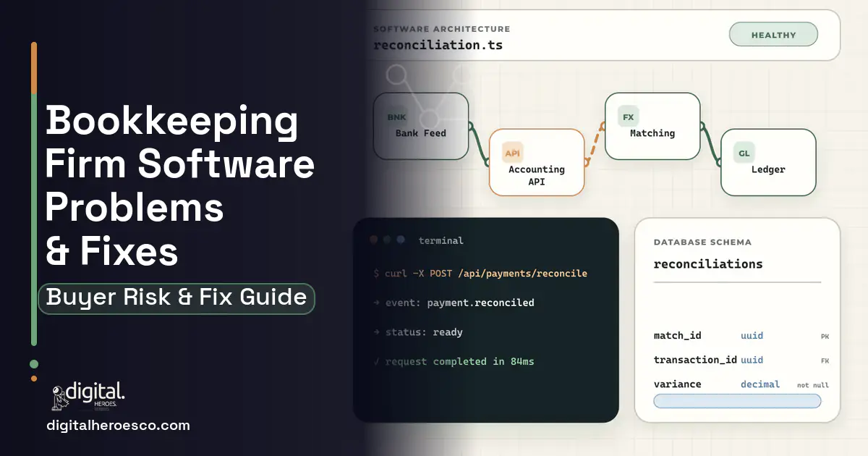
Task: Click the light blue bar under variance
Action: (x=737, y=401)
